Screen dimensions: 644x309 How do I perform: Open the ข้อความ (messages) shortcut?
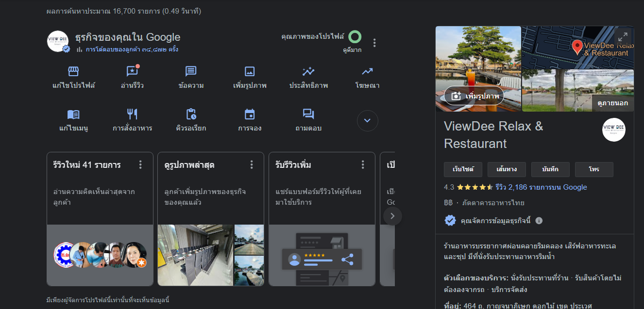[191, 78]
